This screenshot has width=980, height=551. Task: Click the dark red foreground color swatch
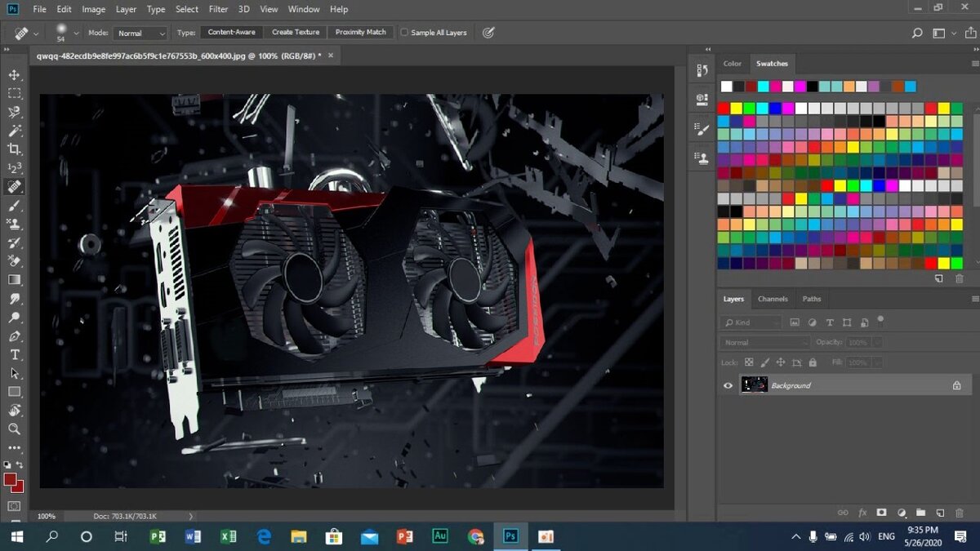11,480
